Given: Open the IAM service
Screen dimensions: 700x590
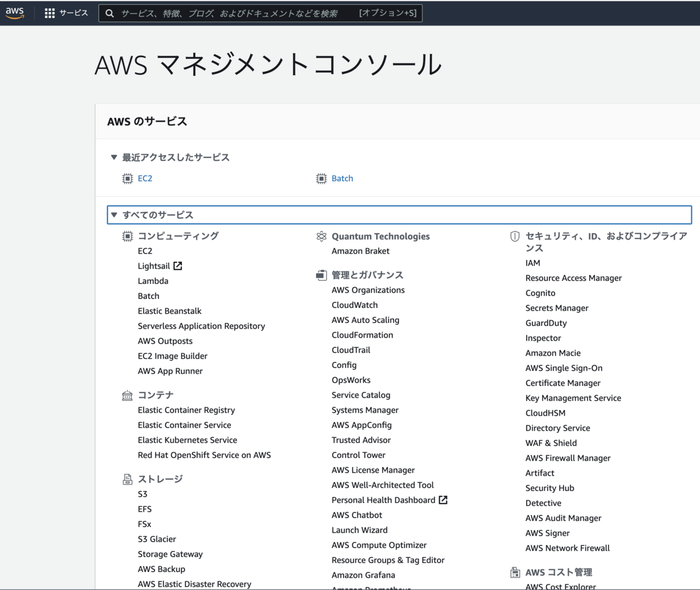Looking at the screenshot, I should point(533,264).
